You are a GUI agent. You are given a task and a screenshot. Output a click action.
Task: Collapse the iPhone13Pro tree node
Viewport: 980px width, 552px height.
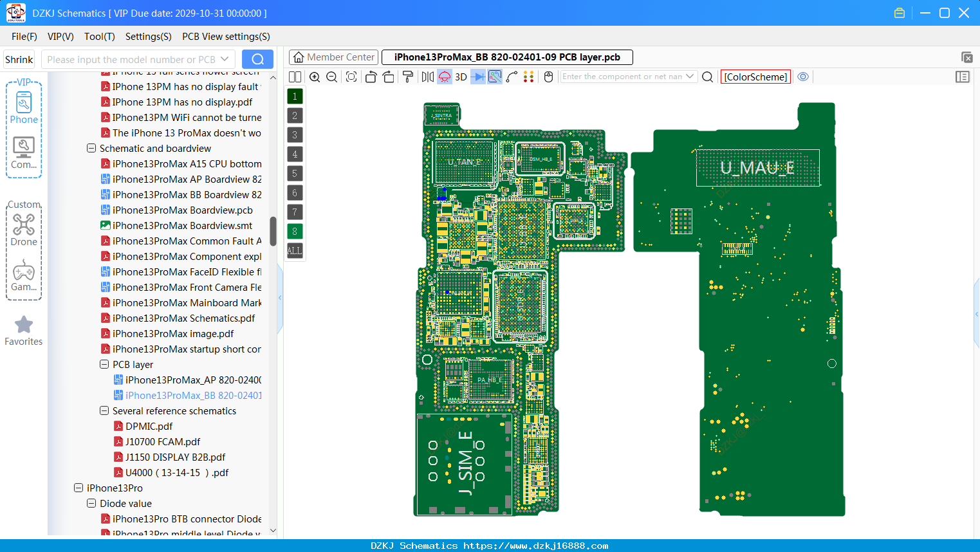(79, 488)
